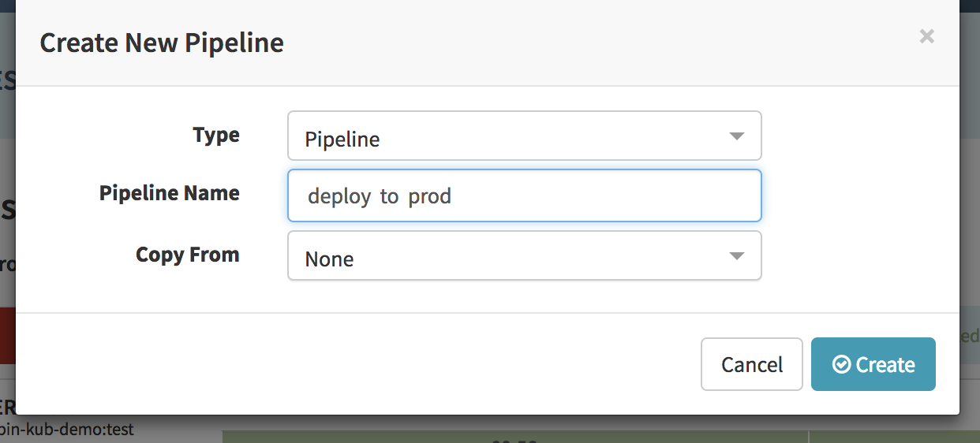The height and width of the screenshot is (443, 980).
Task: Click the Create button
Action: point(873,364)
